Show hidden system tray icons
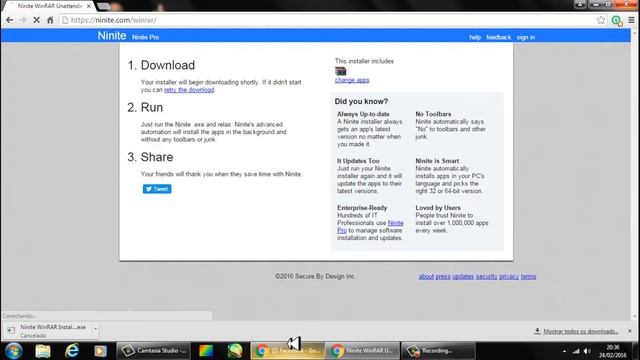Image resolution: width=640 pixels, height=360 pixels. (564, 351)
